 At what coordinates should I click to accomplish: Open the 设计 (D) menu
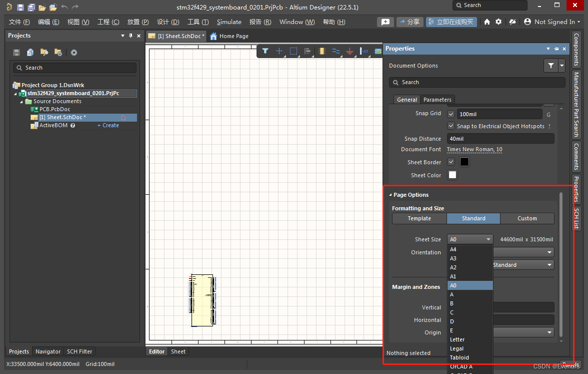click(168, 22)
